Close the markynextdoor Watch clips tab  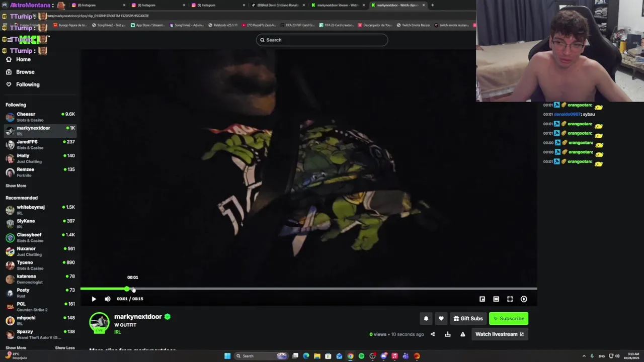[424, 5]
